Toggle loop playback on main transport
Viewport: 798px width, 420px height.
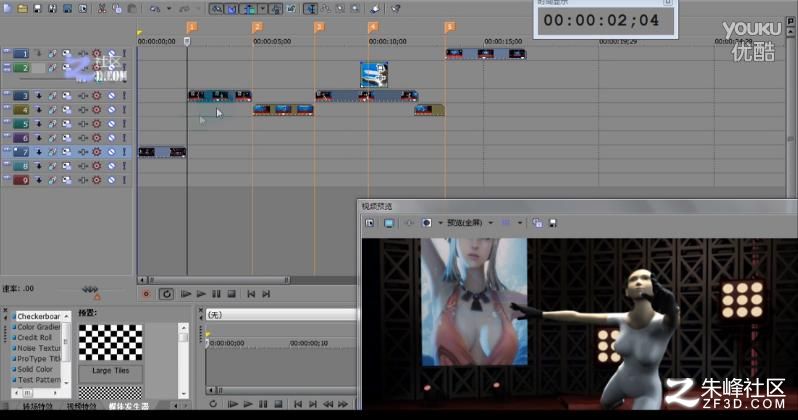[166, 294]
